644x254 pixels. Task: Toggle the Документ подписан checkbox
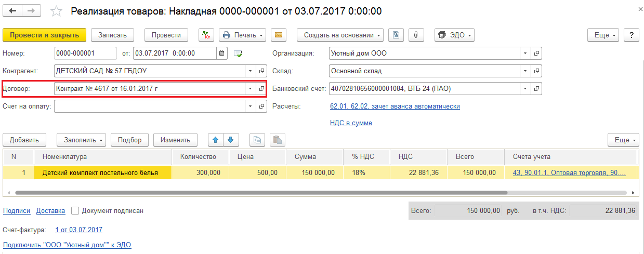pos(75,211)
